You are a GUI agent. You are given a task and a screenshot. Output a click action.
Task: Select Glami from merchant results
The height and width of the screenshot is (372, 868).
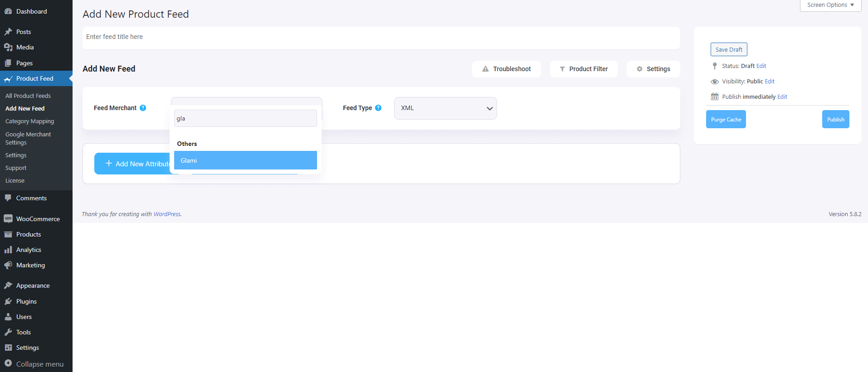pyautogui.click(x=245, y=160)
